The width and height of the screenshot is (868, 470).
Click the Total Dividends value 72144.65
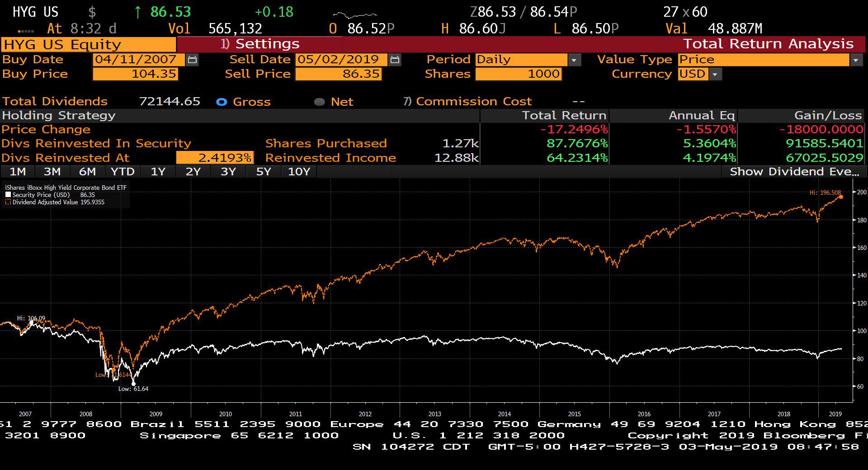(170, 101)
